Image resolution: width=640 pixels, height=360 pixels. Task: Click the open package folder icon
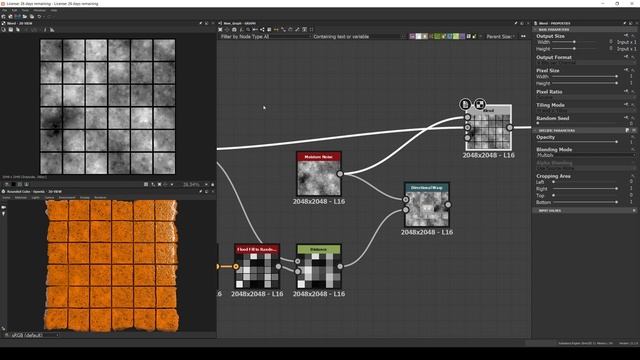[x=24, y=17]
